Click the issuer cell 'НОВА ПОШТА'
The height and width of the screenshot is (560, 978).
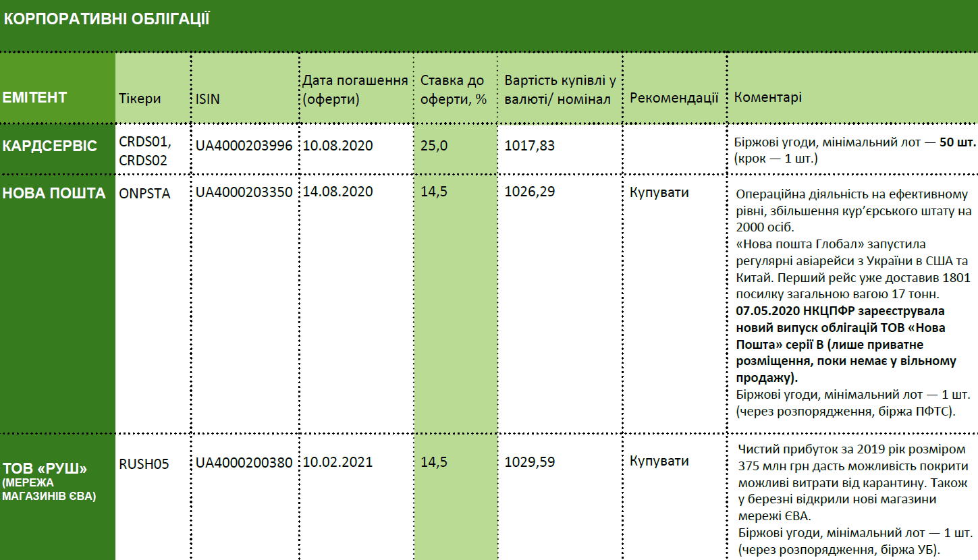54,194
